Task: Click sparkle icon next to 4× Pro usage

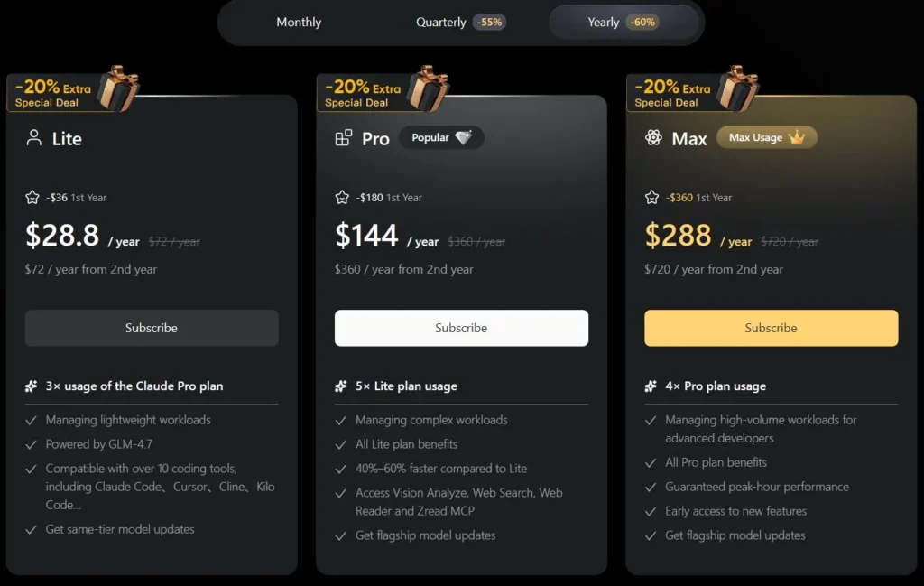Action: (x=651, y=386)
